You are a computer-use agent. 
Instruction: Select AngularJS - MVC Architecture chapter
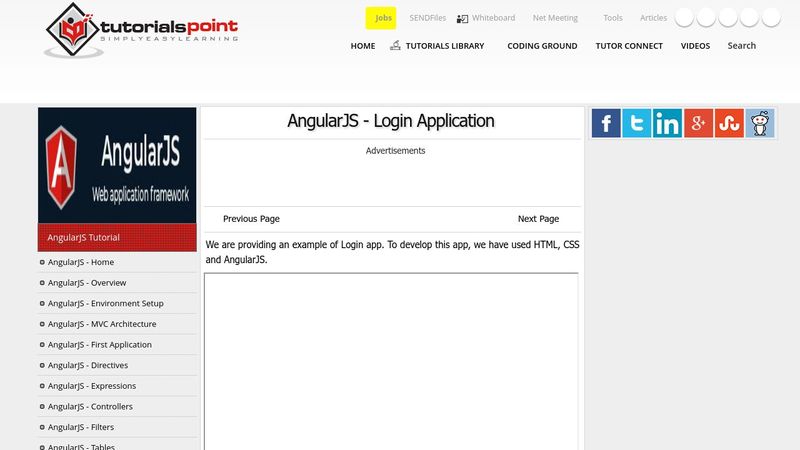tap(101, 324)
